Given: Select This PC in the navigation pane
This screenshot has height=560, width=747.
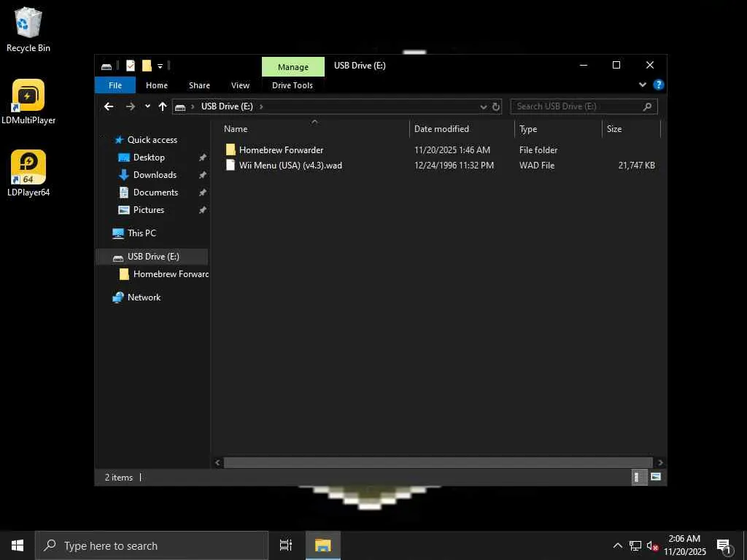Looking at the screenshot, I should click(x=142, y=233).
